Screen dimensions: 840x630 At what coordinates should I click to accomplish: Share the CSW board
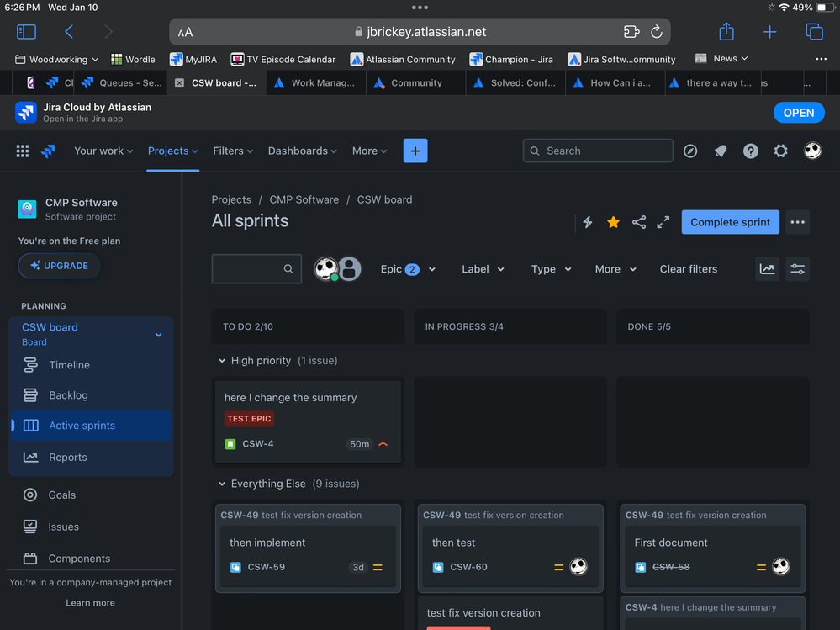[638, 222]
